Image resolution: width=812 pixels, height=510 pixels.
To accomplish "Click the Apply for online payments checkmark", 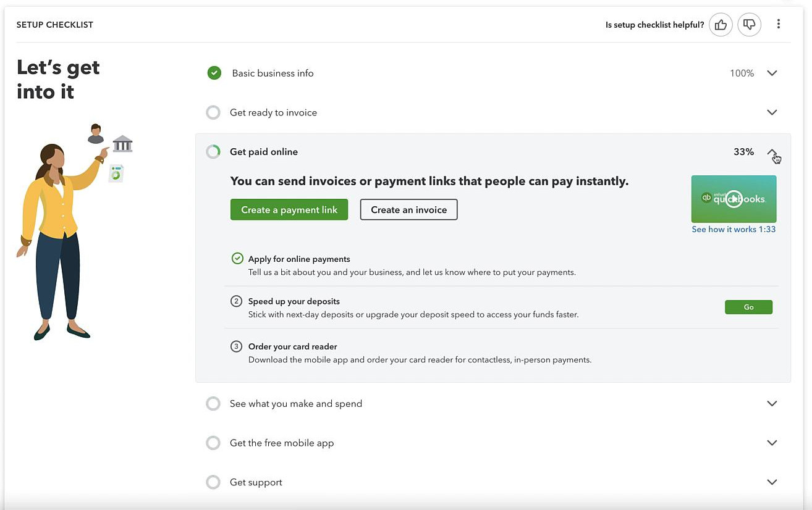I will (237, 259).
